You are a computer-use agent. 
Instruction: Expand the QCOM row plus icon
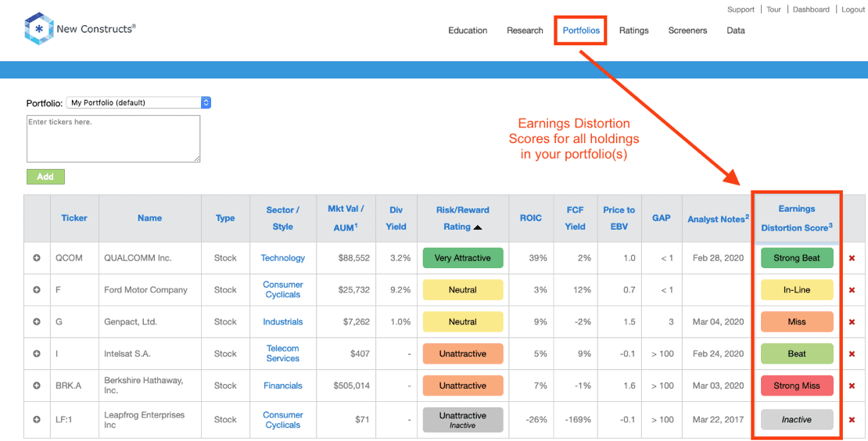37,258
